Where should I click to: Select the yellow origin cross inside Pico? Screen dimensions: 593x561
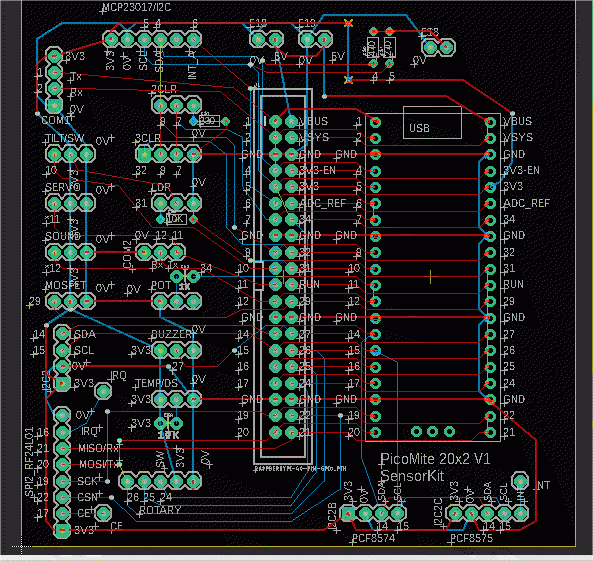(430, 277)
